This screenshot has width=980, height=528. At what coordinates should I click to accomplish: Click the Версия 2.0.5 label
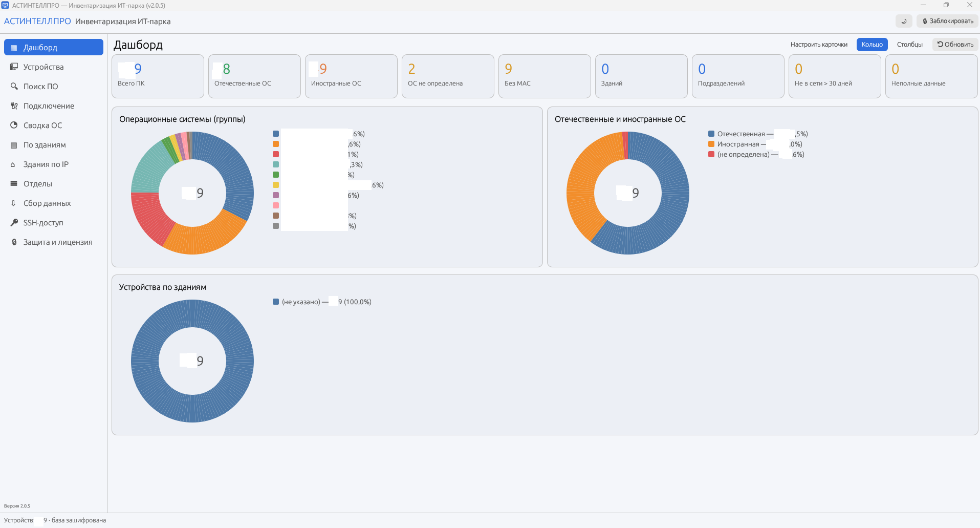pyautogui.click(x=17, y=506)
